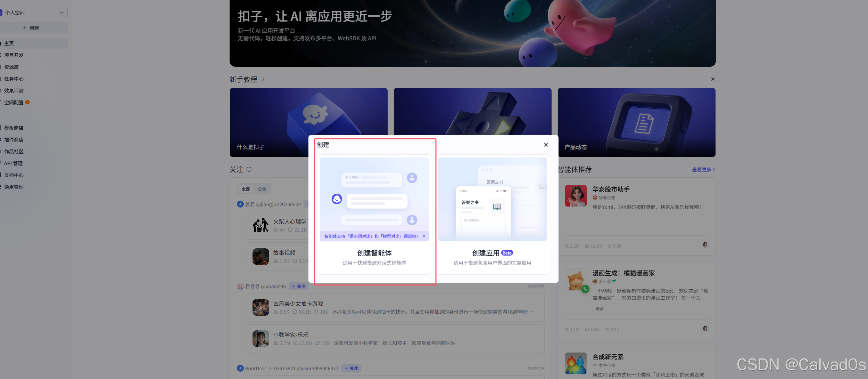868x379 pixels.
Task: Close the 新手教程 section
Action: tap(713, 79)
